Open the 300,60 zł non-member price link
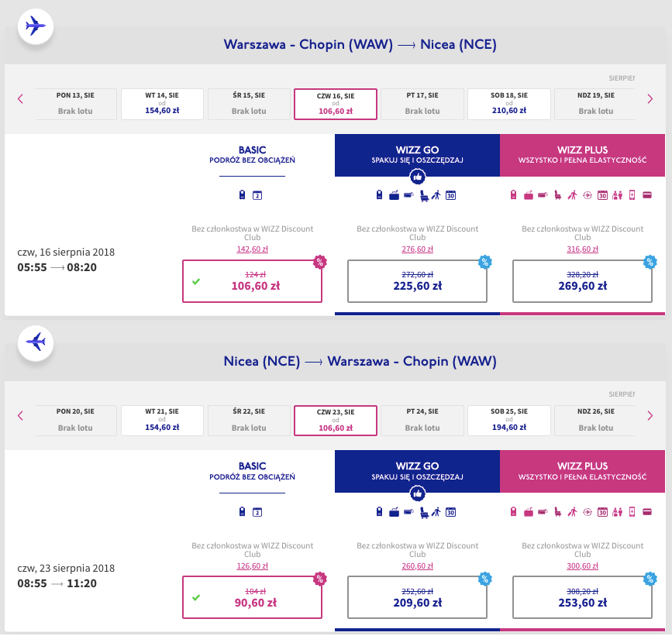 (x=582, y=566)
